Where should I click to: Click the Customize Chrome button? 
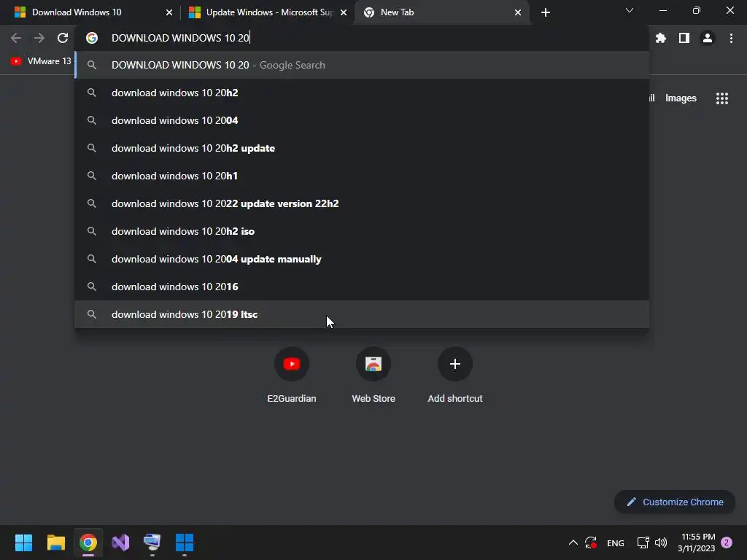675,502
